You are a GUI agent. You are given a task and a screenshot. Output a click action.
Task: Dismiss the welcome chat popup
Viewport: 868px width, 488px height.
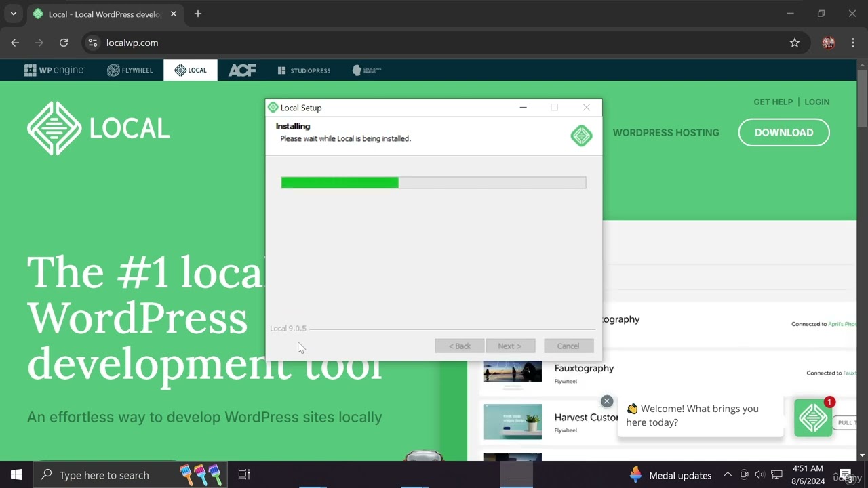click(x=607, y=401)
